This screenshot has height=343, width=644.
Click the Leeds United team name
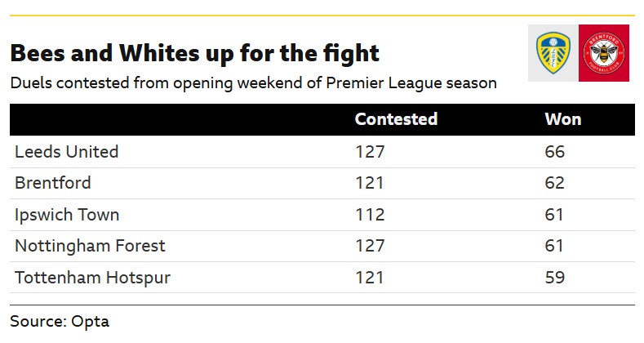point(67,152)
